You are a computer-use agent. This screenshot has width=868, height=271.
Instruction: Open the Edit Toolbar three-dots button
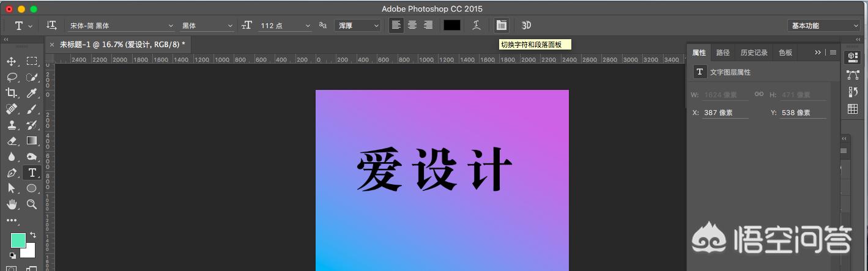coord(12,220)
